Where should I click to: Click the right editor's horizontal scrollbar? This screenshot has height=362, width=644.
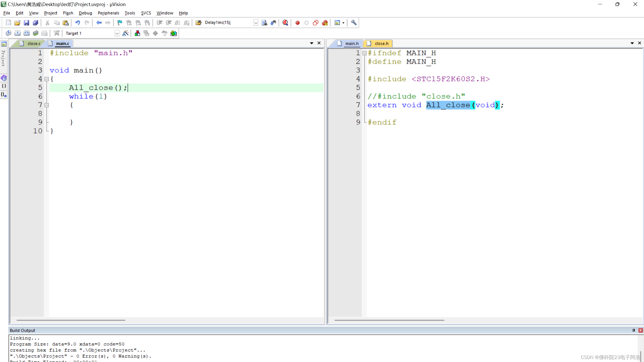point(389,320)
